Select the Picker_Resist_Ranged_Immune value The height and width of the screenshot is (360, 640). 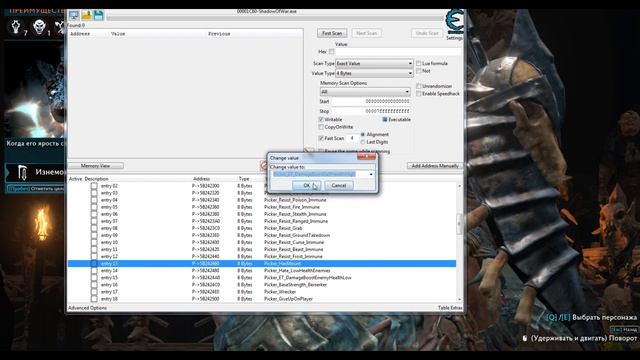coord(296,221)
